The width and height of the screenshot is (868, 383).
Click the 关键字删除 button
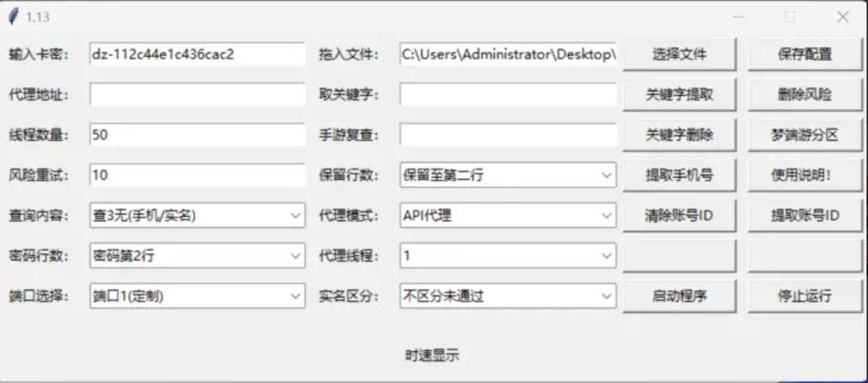click(x=679, y=135)
